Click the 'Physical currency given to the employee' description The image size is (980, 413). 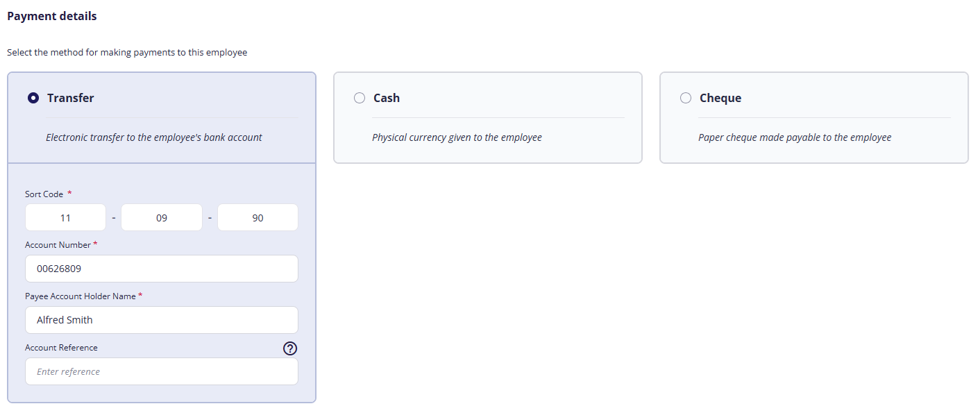pyautogui.click(x=457, y=137)
